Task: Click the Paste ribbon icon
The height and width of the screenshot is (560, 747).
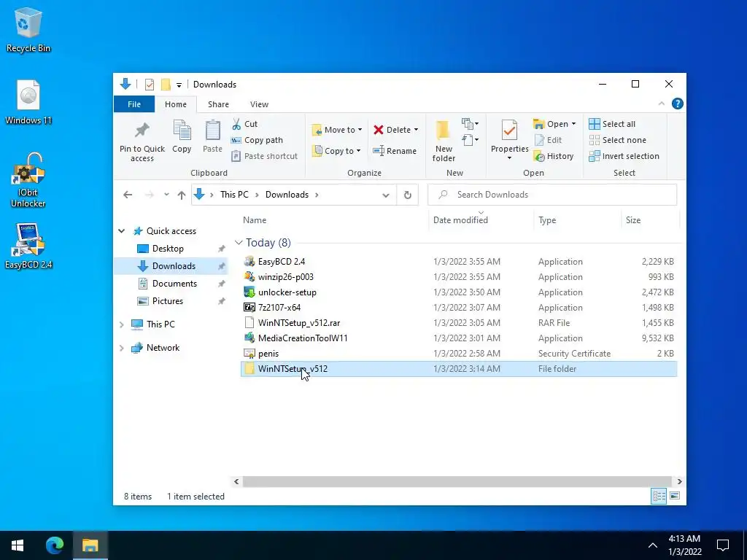Action: pos(212,131)
